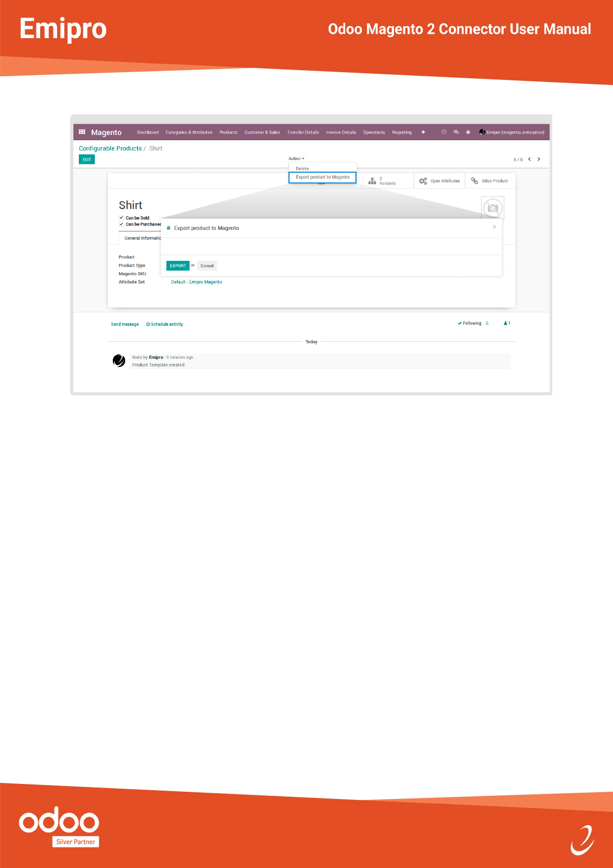Click the Cancel button in the dialog
Screen dimensions: 613x868
click(x=207, y=266)
